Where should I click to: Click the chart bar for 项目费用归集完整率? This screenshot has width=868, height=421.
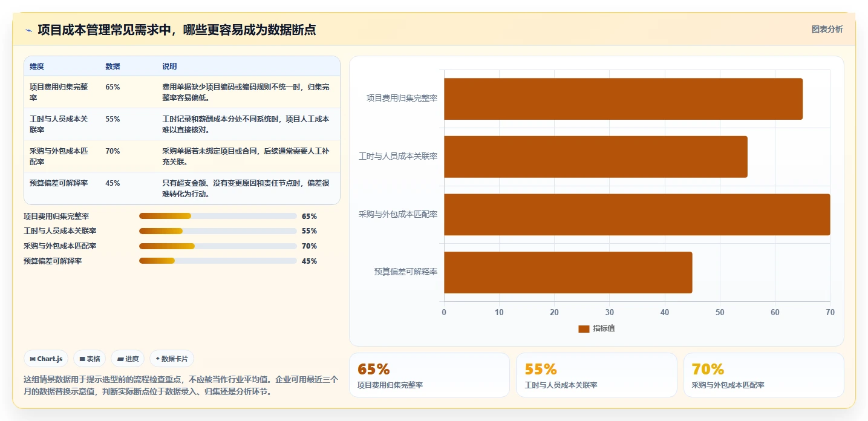pyautogui.click(x=623, y=99)
